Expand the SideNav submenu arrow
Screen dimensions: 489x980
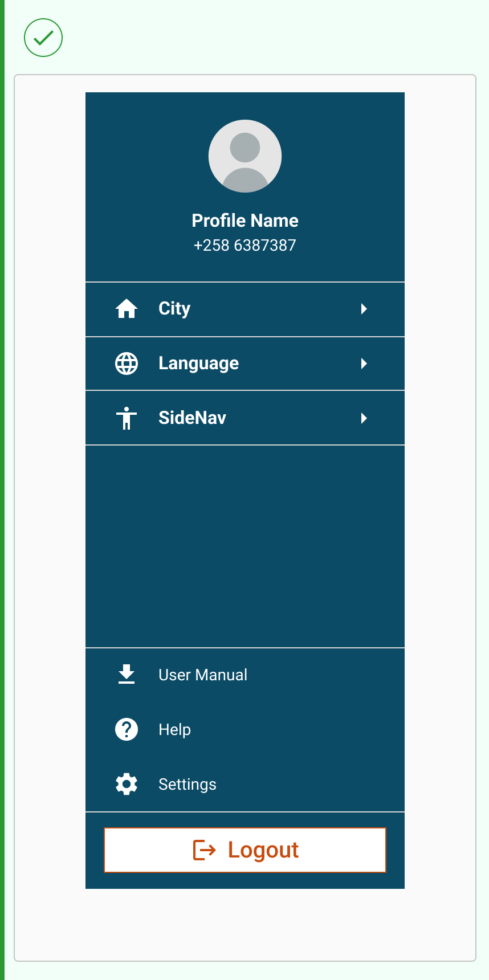(364, 418)
